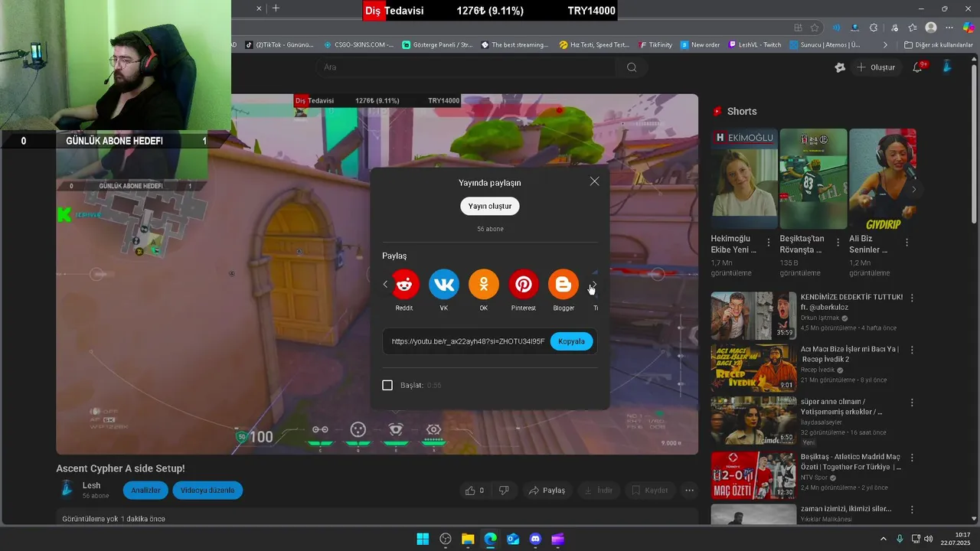The width and height of the screenshot is (980, 551).
Task: Click the Kopyala copy link button
Action: pos(571,341)
